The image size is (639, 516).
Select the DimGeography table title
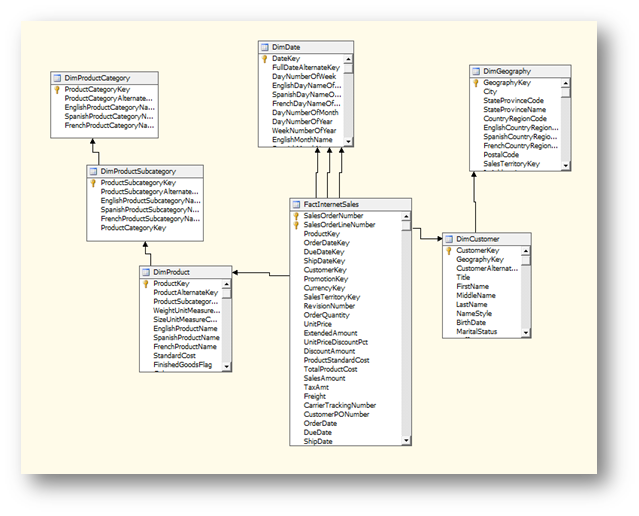pos(507,71)
